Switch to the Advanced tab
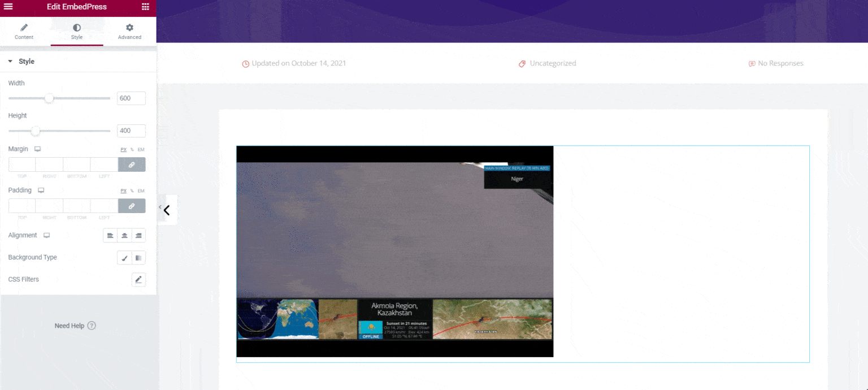The height and width of the screenshot is (390, 868). (x=129, y=31)
